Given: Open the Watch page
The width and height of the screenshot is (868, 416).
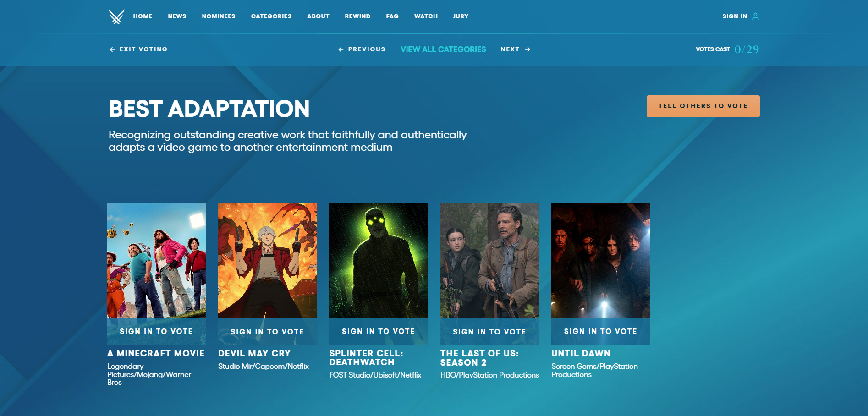Looking at the screenshot, I should click(426, 16).
